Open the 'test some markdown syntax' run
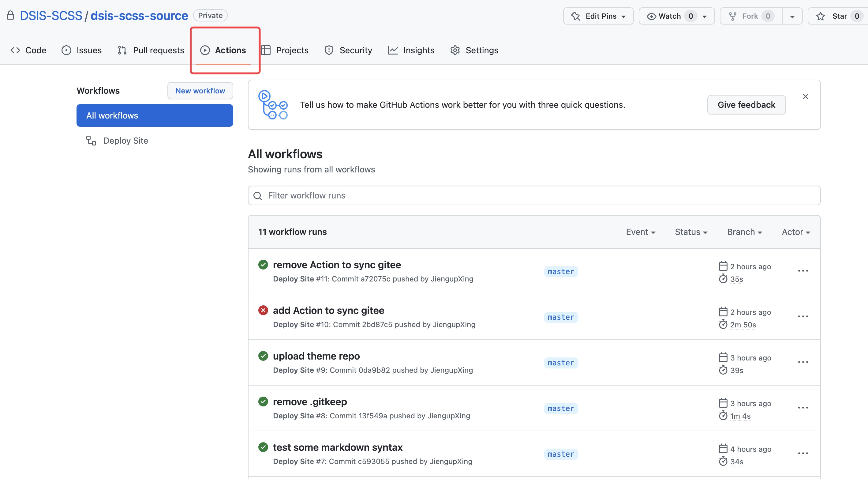 338,447
